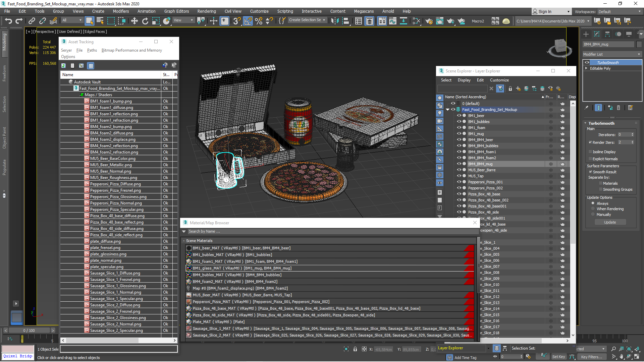The height and width of the screenshot is (362, 644).
Task: Open Paths menu in Asset Tracking
Action: (92, 50)
